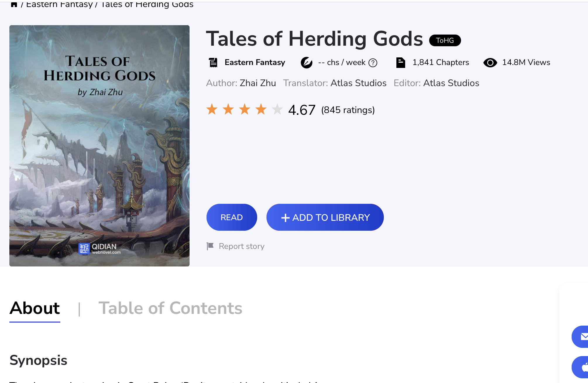Open Eastern Fantasy genre link
Screen dimensions: 588x383
click(x=255, y=62)
